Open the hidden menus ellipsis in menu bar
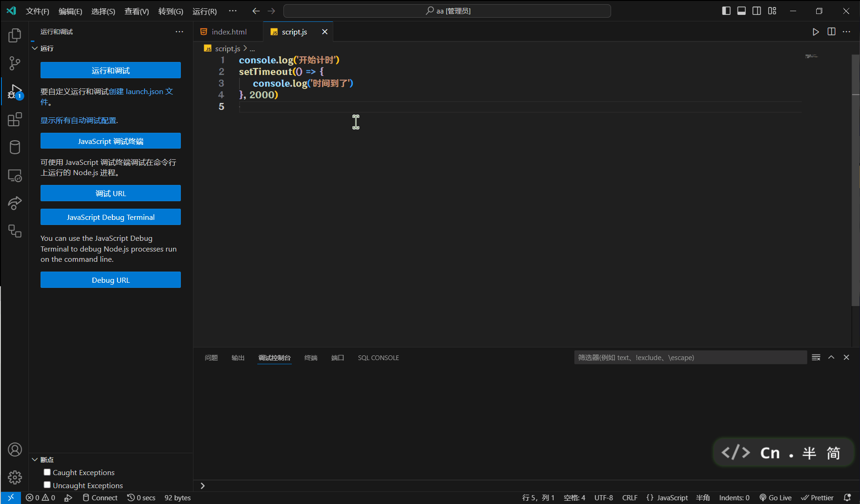The height and width of the screenshot is (504, 860). click(x=233, y=11)
